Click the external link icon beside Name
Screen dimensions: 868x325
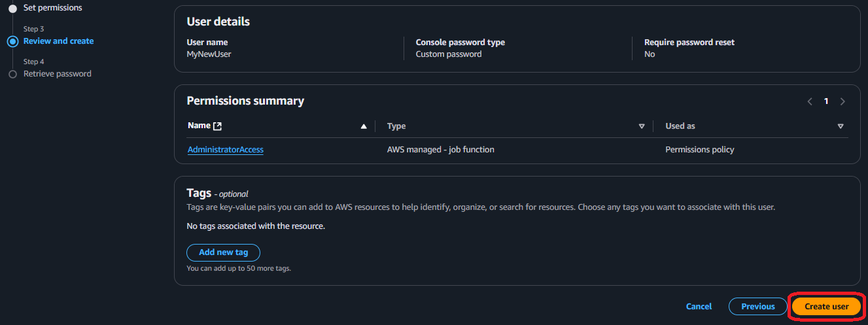[218, 126]
